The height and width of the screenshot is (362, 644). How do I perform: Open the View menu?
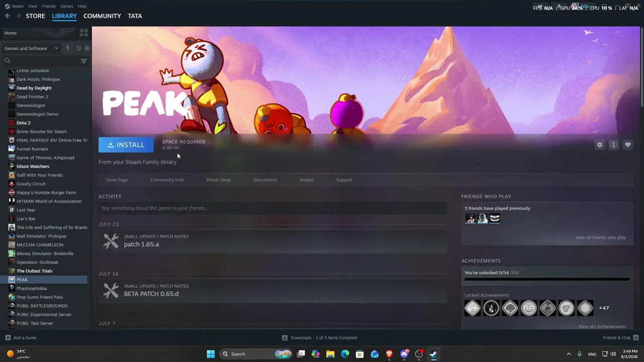(x=33, y=6)
